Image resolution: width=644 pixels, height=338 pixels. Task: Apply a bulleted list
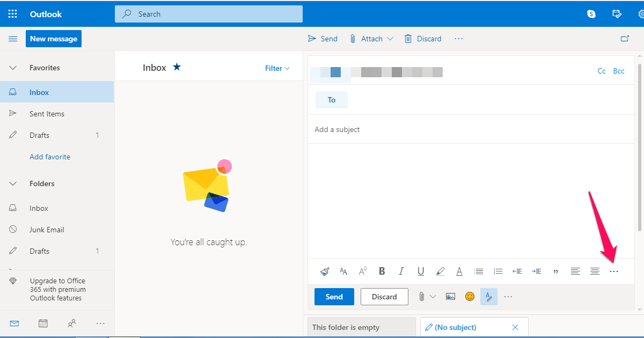coord(479,271)
